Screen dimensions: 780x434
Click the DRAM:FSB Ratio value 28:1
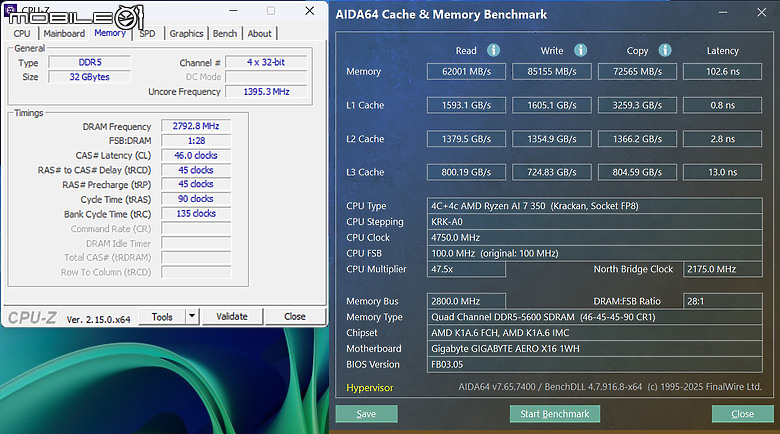722,301
